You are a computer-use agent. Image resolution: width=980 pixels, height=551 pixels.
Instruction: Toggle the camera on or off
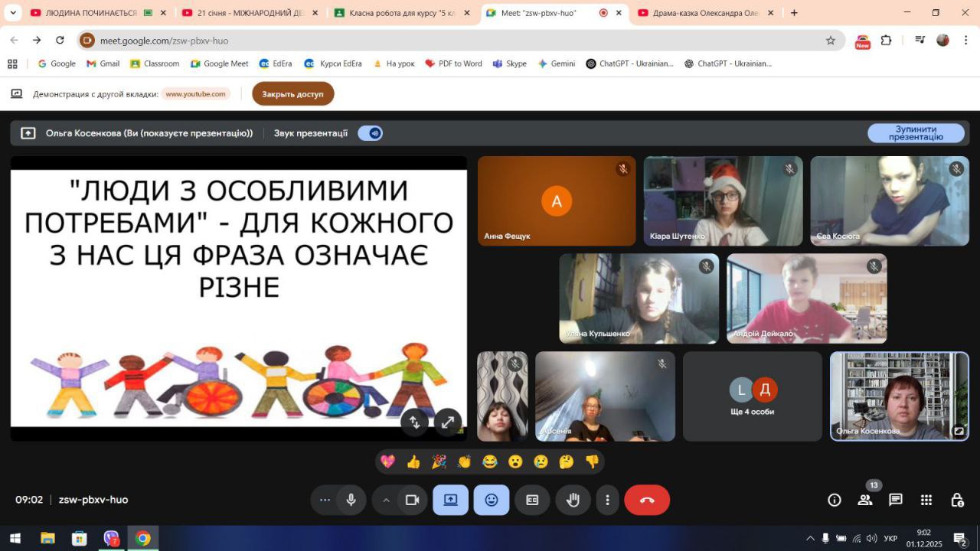tap(412, 500)
